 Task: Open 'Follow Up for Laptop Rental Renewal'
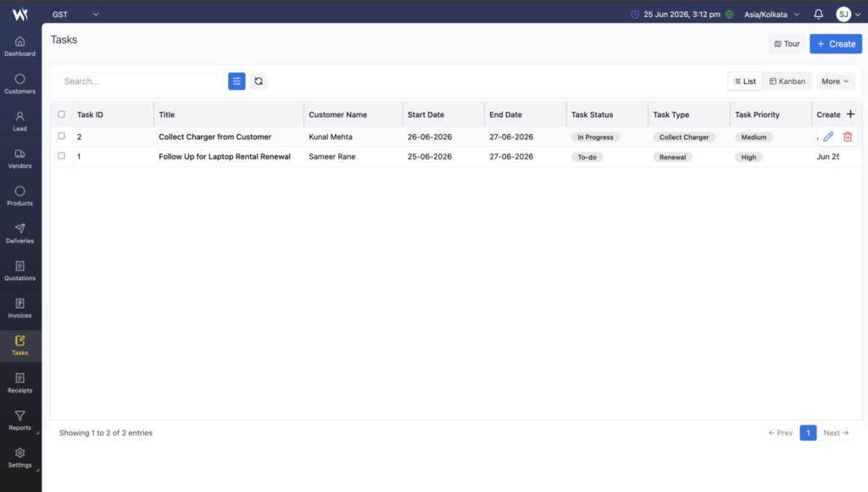click(224, 157)
